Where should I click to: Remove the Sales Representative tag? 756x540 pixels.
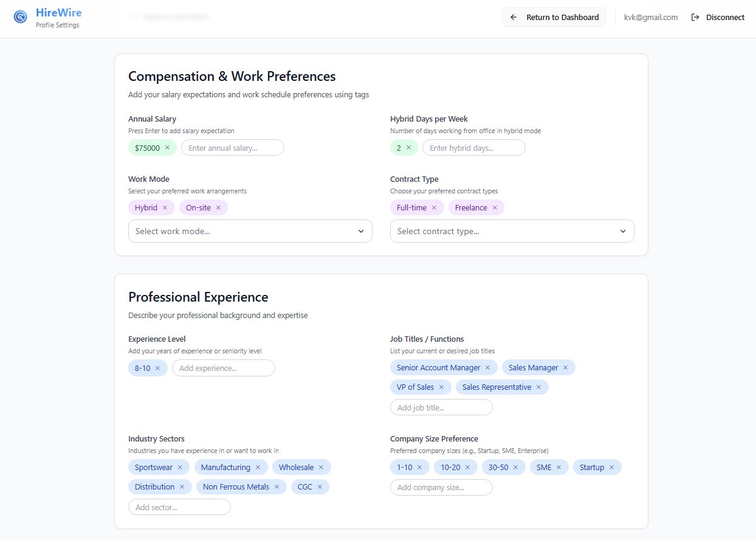(538, 387)
